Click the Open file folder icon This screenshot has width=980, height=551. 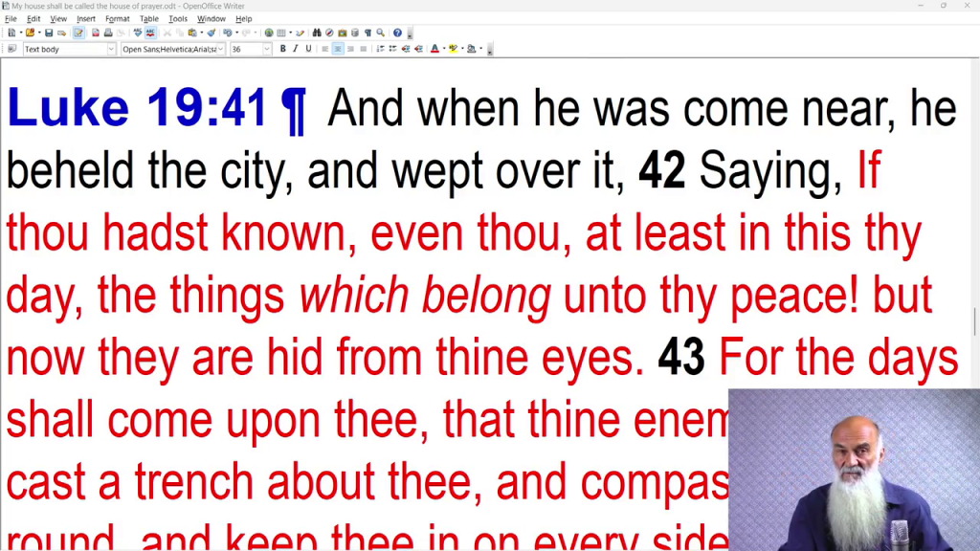coord(30,33)
